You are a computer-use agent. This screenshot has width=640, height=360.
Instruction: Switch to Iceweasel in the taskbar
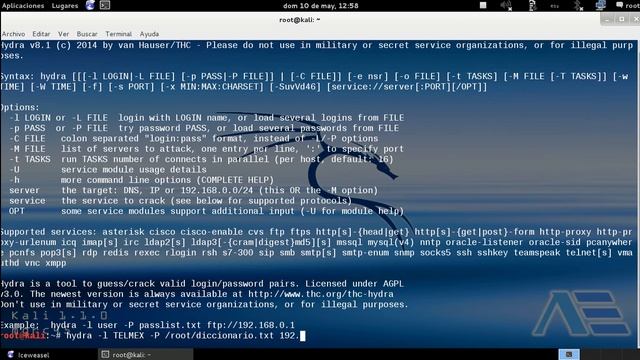pos(29,355)
